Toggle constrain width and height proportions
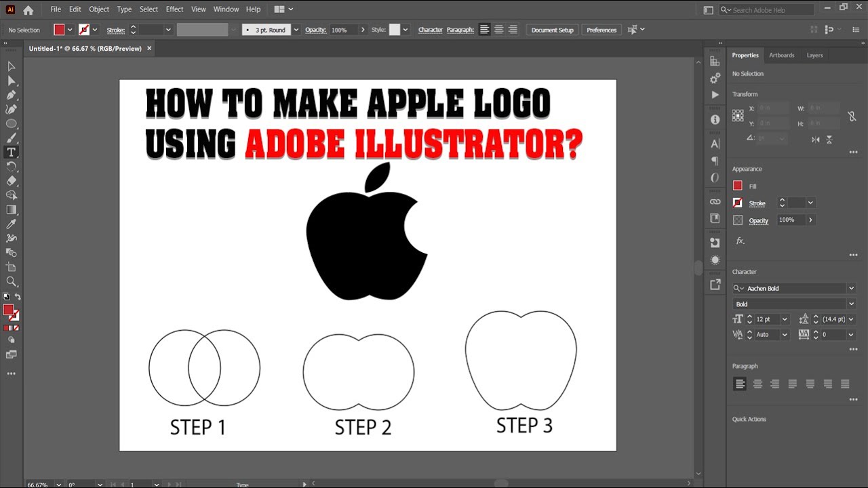 point(852,117)
